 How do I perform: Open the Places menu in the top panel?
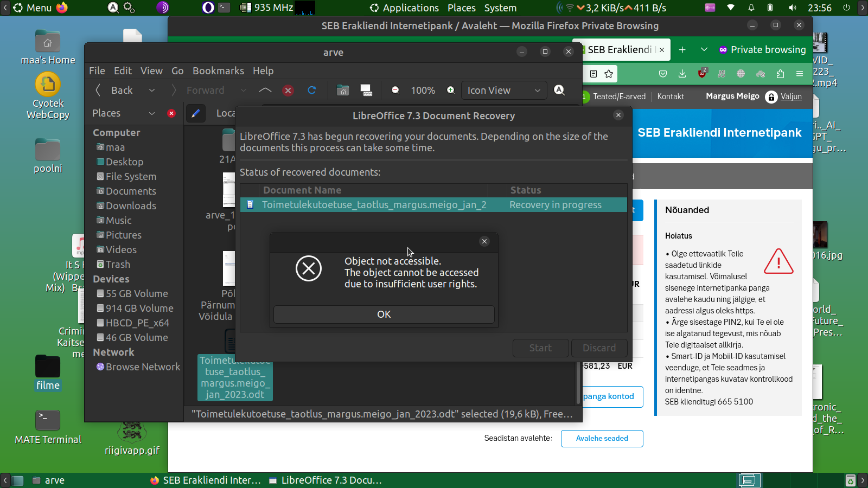coord(462,8)
